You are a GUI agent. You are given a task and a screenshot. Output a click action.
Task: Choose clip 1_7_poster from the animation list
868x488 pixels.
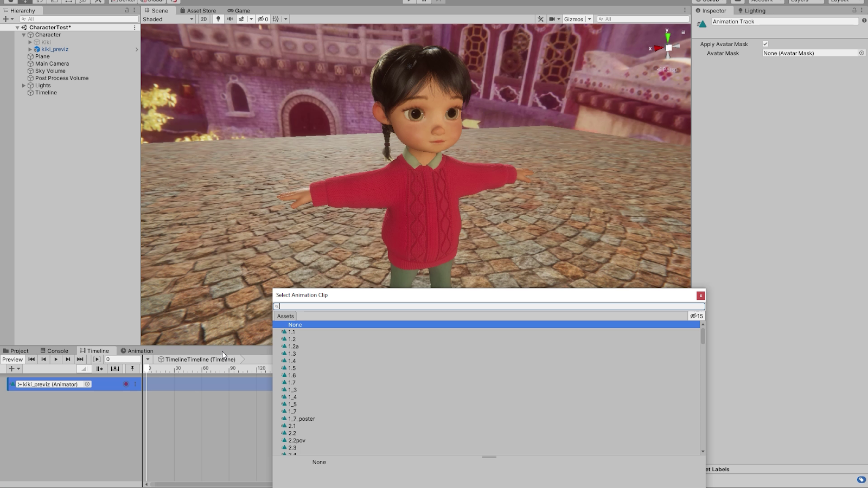click(301, 419)
